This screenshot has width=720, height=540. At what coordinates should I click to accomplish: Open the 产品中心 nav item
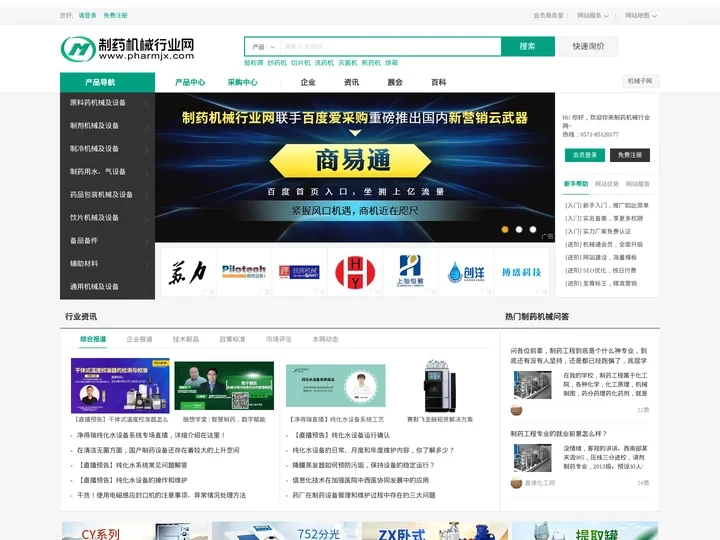pyautogui.click(x=190, y=83)
